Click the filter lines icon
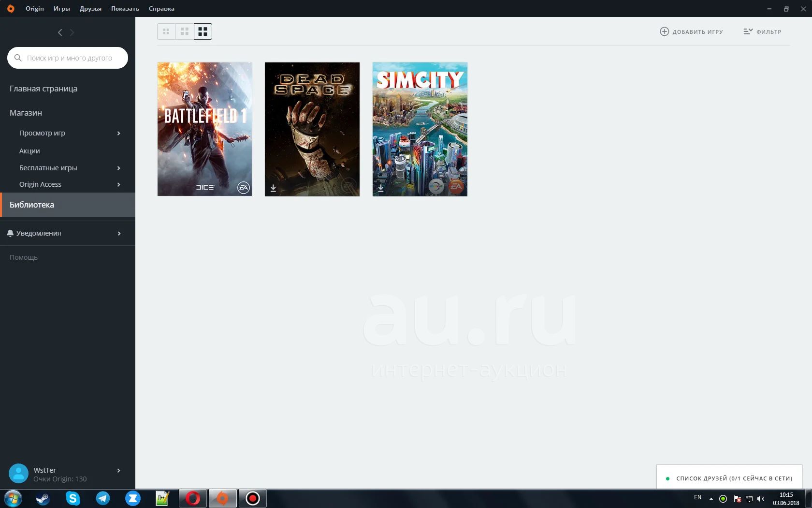This screenshot has width=812, height=508. [748, 31]
